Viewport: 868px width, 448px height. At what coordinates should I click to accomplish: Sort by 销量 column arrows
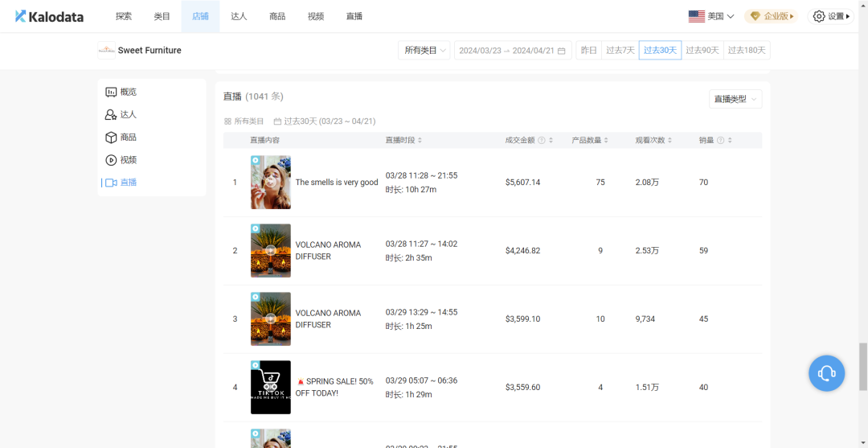coord(730,140)
